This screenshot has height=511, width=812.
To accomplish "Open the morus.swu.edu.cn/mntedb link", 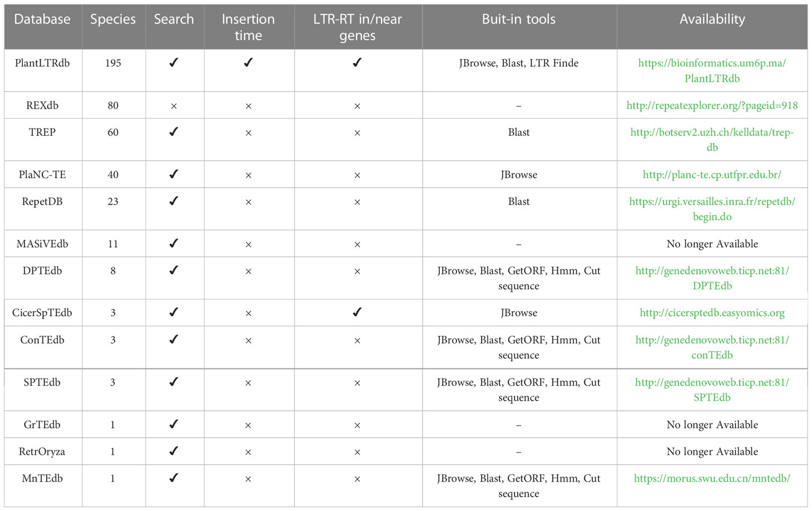I will point(712,478).
